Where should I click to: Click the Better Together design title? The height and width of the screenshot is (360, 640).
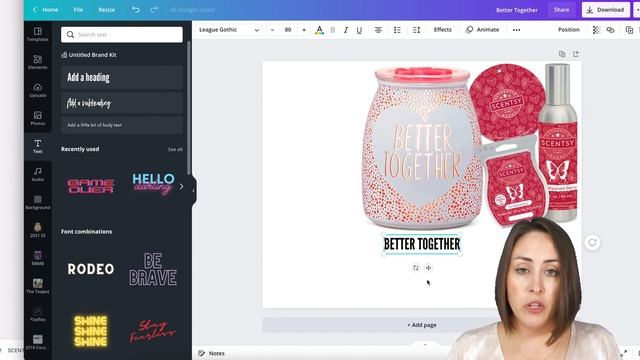pos(517,10)
